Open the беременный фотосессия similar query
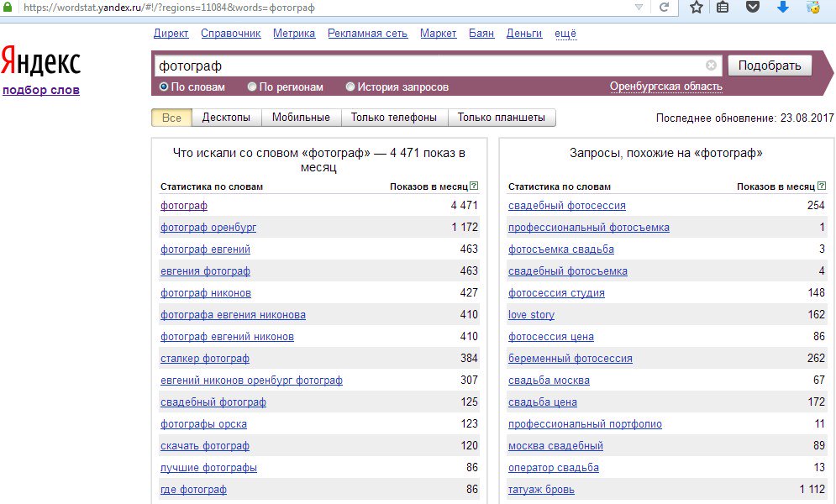The width and height of the screenshot is (836, 504). tap(570, 359)
